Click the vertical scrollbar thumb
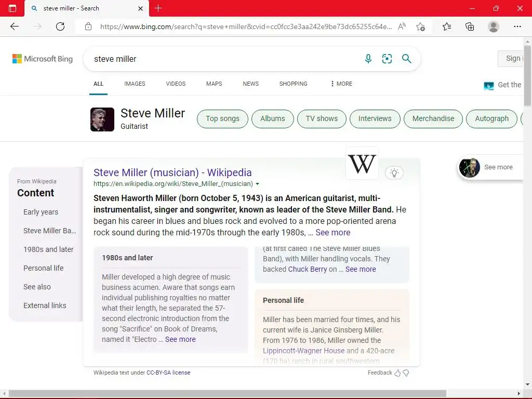This screenshot has height=399, width=532. (x=527, y=76)
